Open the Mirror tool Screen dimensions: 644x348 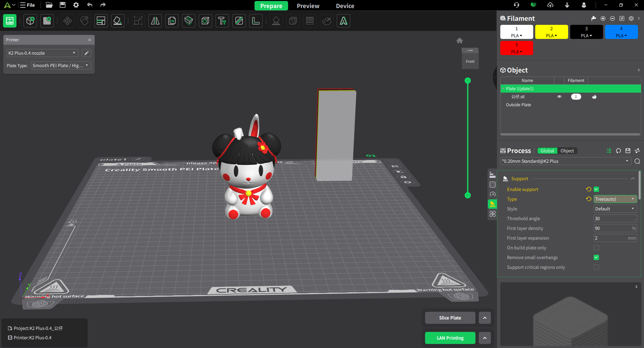[155, 21]
